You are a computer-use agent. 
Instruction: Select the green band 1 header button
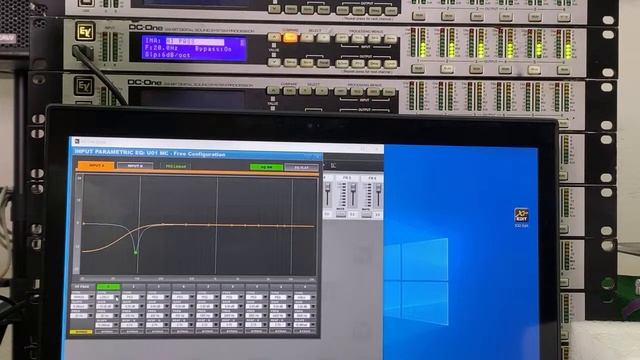pyautogui.click(x=108, y=286)
